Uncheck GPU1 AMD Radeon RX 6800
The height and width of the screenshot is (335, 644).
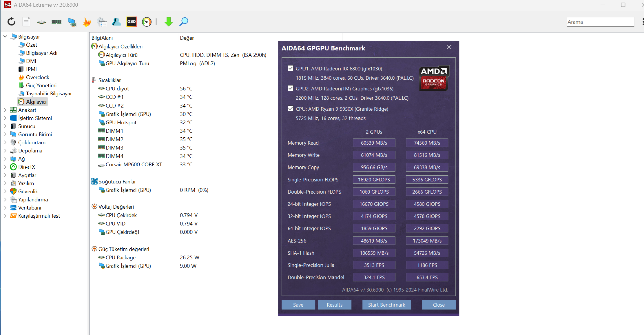(291, 68)
